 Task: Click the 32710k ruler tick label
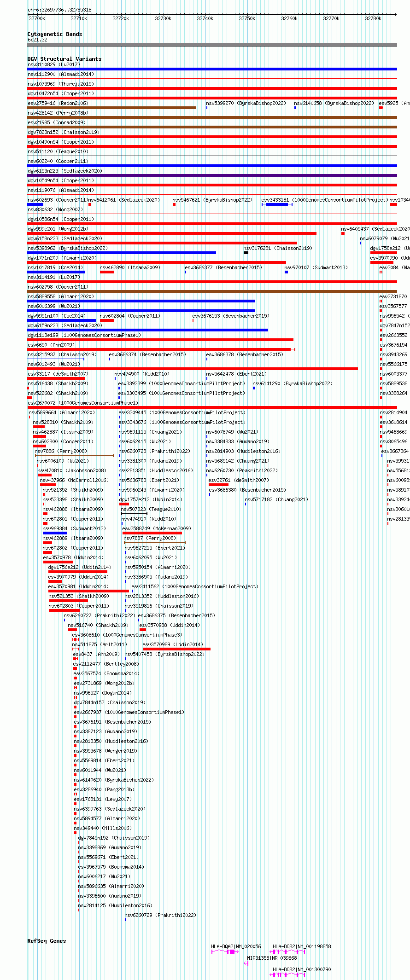point(79,18)
